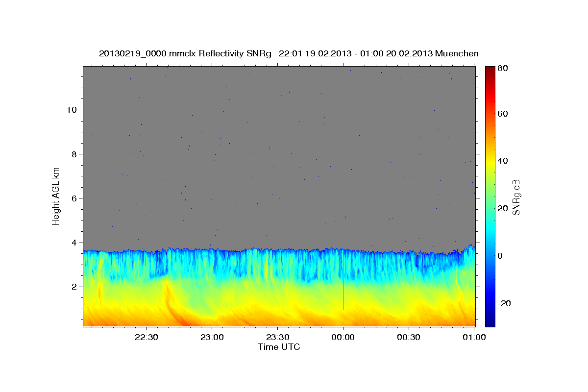Click the colorbar value 80
Image resolution: width=588 pixels, height=392 pixels.
coord(503,68)
